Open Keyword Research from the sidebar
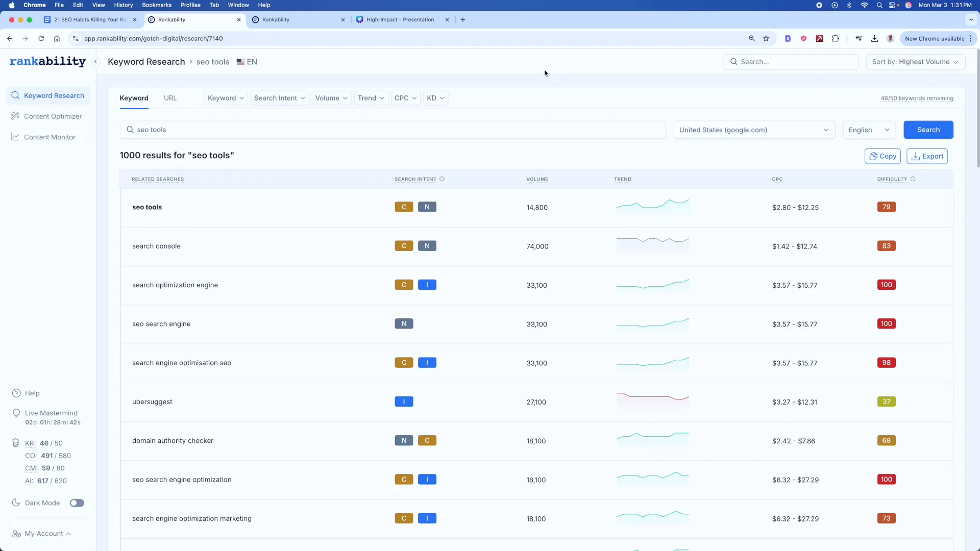This screenshot has width=980, height=551. 54,95
